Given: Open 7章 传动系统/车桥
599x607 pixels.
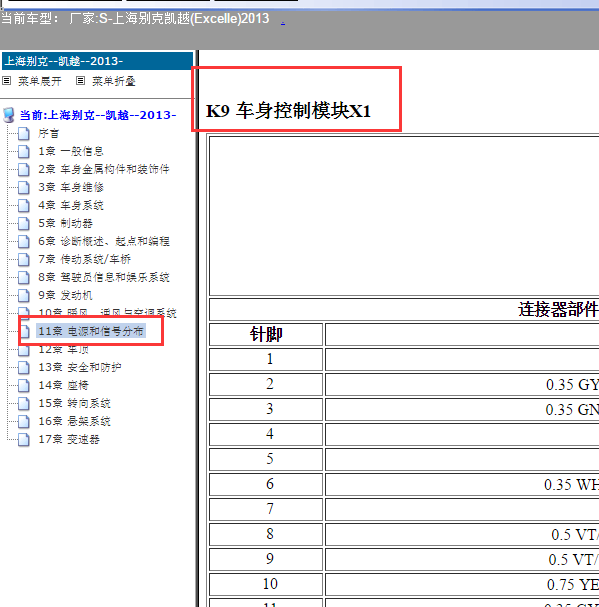Looking at the screenshot, I should [84, 259].
